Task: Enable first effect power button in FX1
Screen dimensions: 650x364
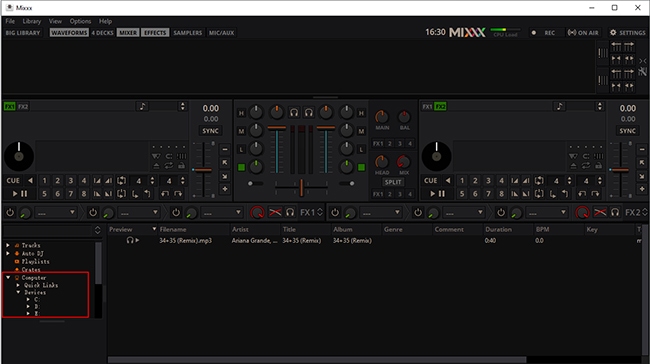Action: (10, 213)
